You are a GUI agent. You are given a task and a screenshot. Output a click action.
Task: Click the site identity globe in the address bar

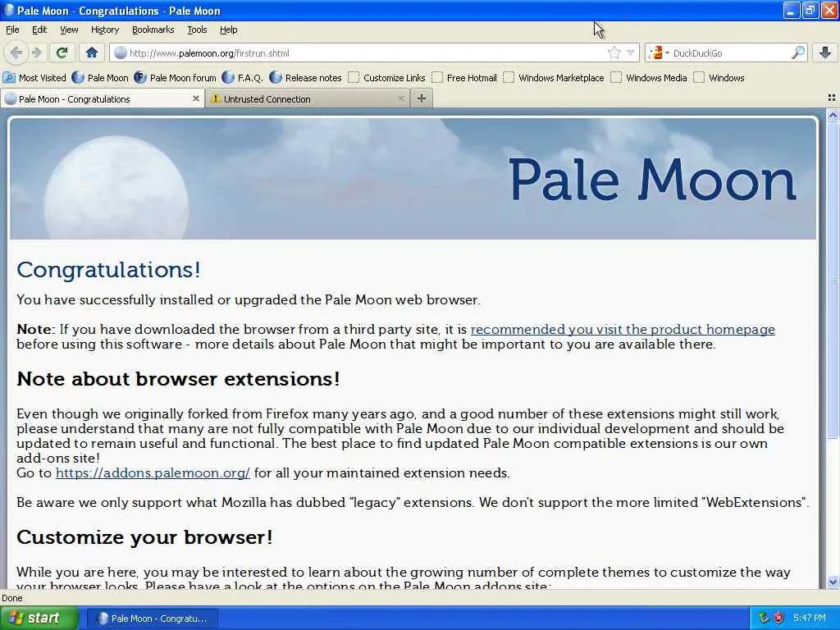point(121,52)
